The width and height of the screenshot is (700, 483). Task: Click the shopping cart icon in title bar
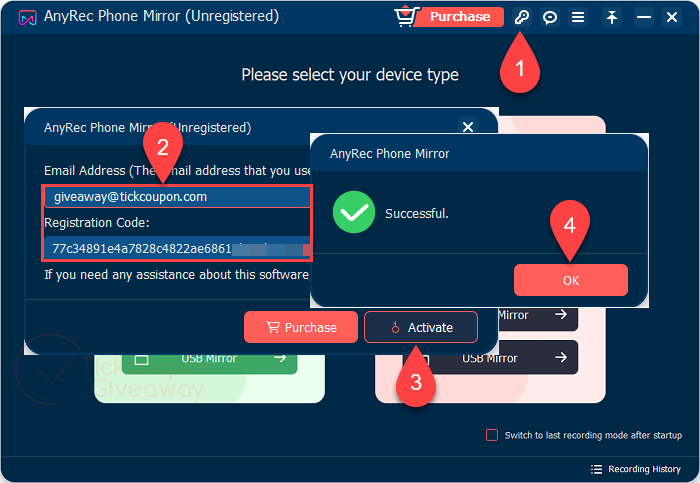click(406, 17)
